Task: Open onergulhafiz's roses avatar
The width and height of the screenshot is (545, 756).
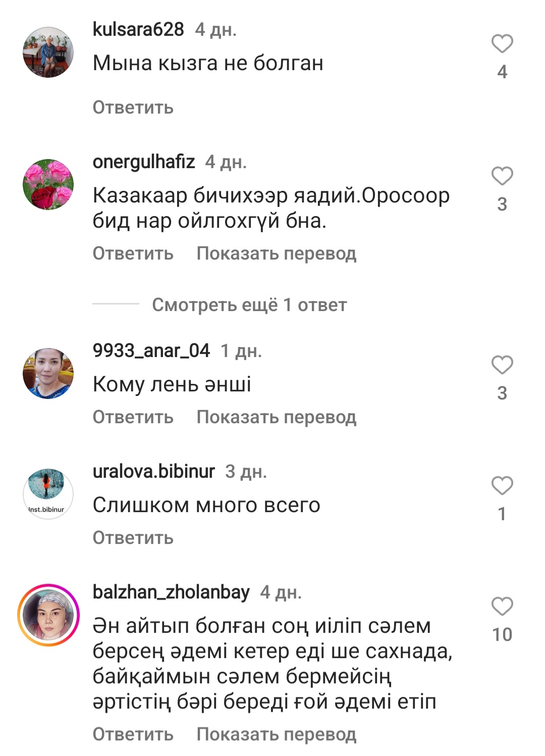Action: pos(48,185)
